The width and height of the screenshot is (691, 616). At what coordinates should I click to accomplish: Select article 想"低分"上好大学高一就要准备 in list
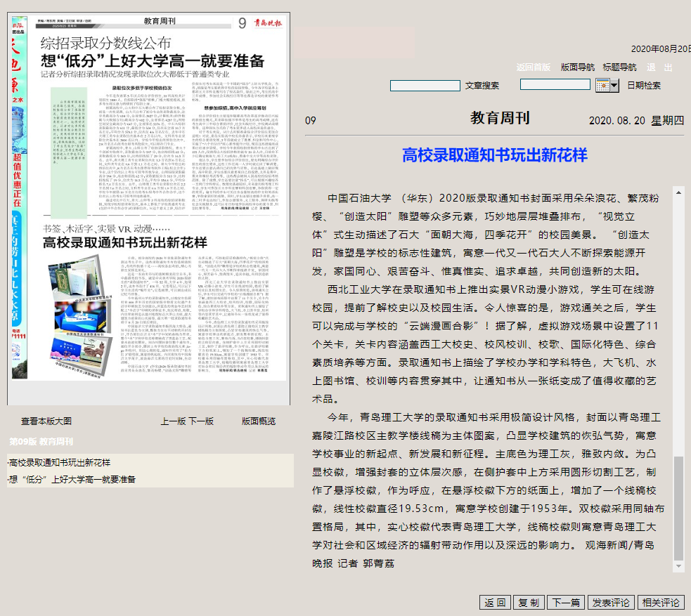pos(72,480)
